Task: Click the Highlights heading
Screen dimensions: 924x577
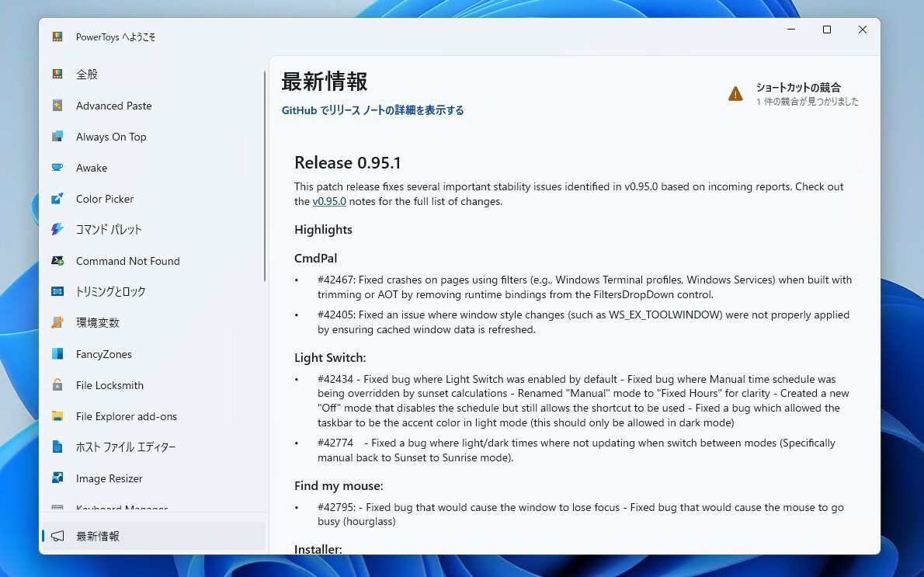Action: (323, 229)
